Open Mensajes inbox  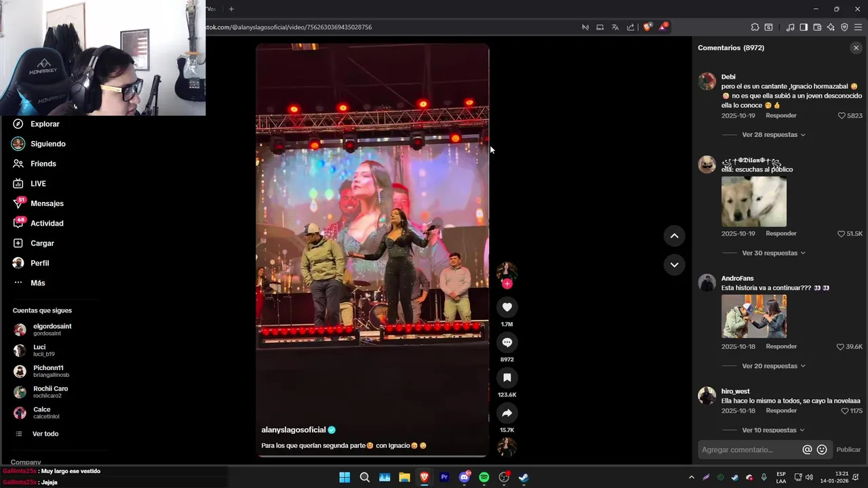tap(47, 203)
